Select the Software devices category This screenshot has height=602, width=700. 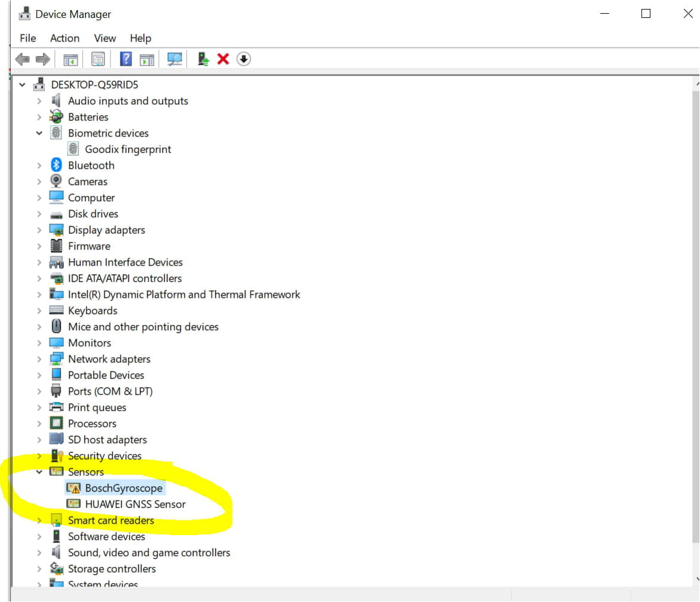click(x=107, y=536)
